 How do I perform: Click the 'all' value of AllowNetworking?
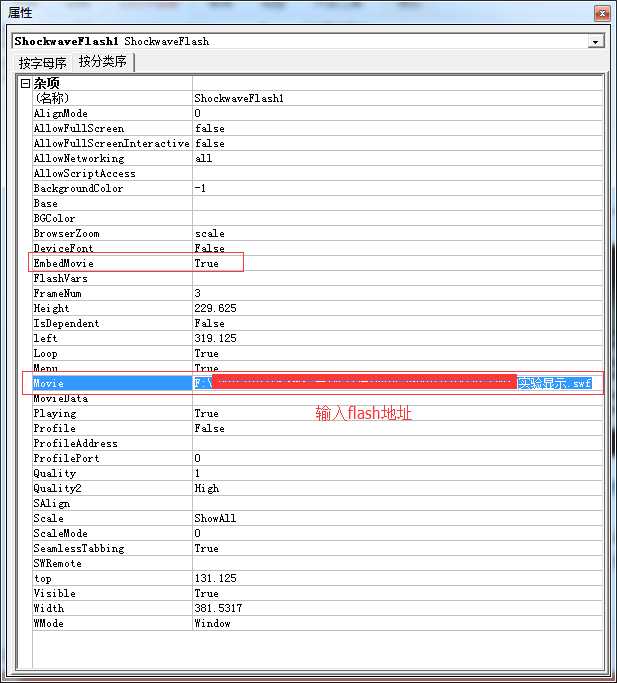pos(203,159)
